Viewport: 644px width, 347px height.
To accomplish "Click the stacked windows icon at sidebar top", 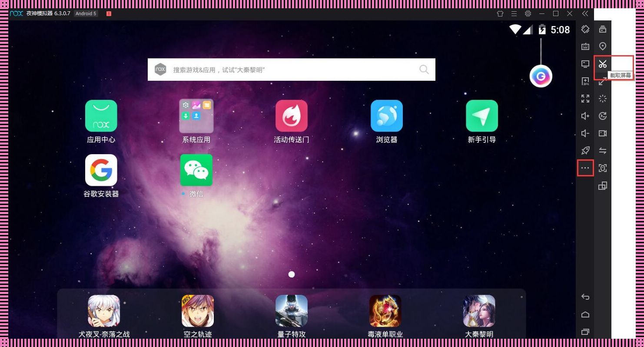I will 603,29.
